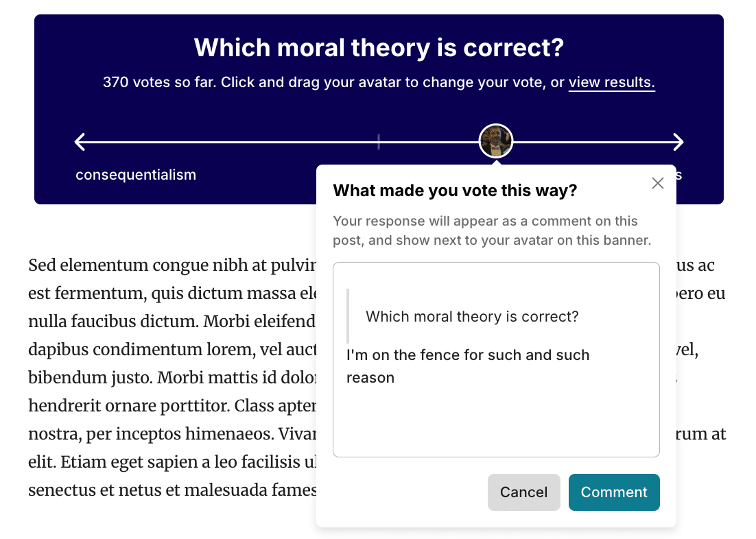Click inside the comment text box's empty area
756x539 pixels.
coord(496,421)
